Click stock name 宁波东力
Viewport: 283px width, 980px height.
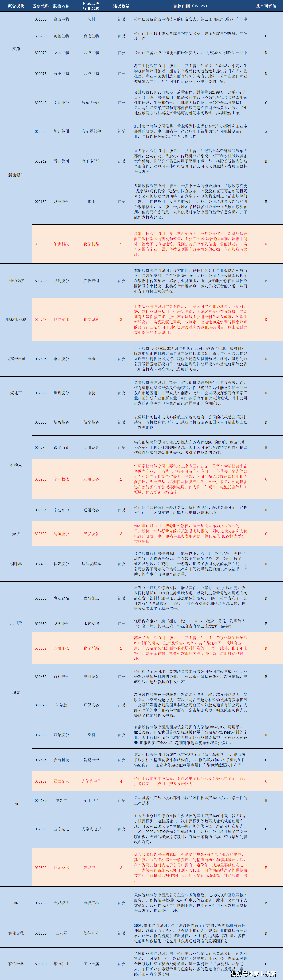(61, 510)
